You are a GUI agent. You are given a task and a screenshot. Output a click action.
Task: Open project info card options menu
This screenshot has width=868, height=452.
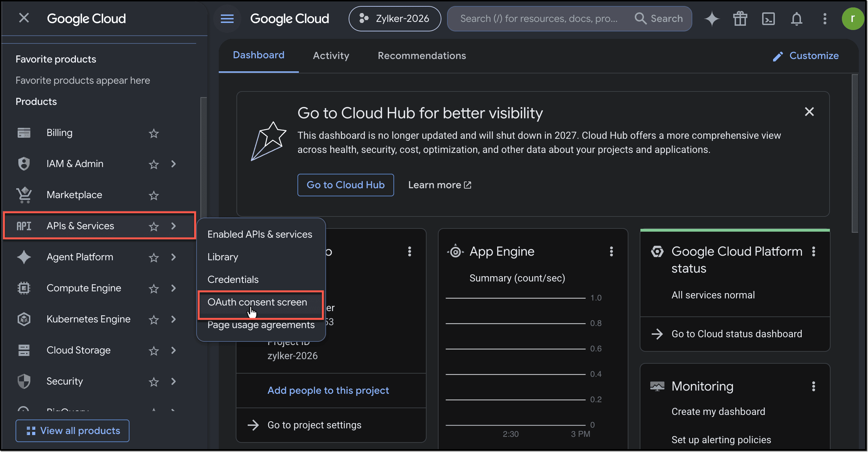410,251
